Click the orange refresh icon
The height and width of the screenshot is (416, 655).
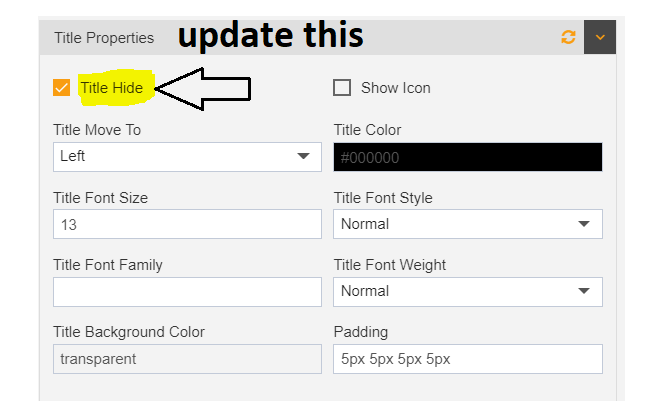[x=568, y=37]
